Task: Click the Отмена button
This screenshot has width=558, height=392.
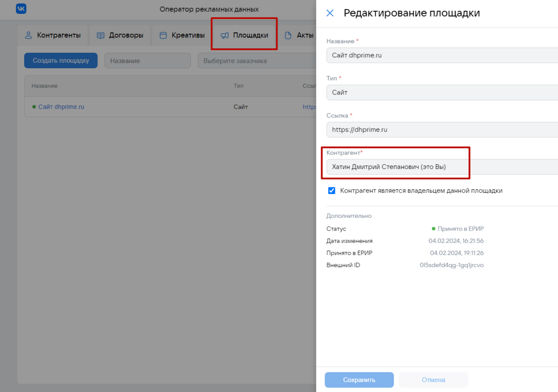Action: coord(433,380)
